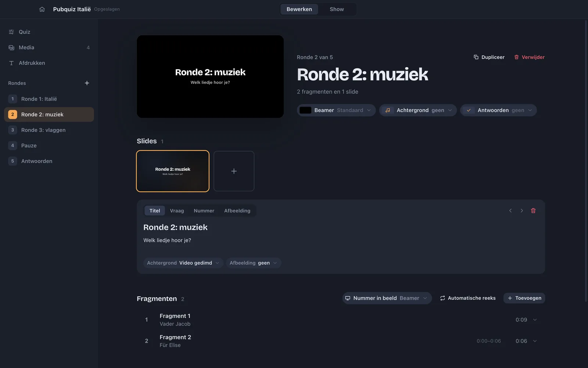Click the large slide preview
This screenshot has width=588, height=368.
click(210, 77)
